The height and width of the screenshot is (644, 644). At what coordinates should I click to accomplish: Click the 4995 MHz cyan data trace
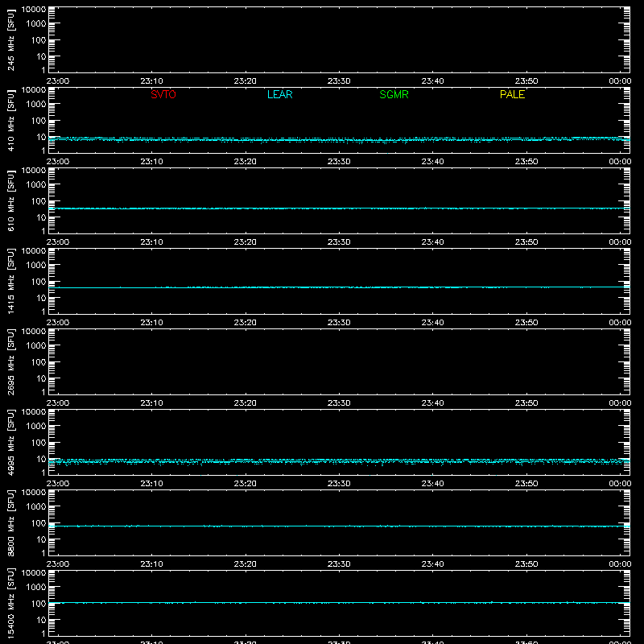(339, 461)
